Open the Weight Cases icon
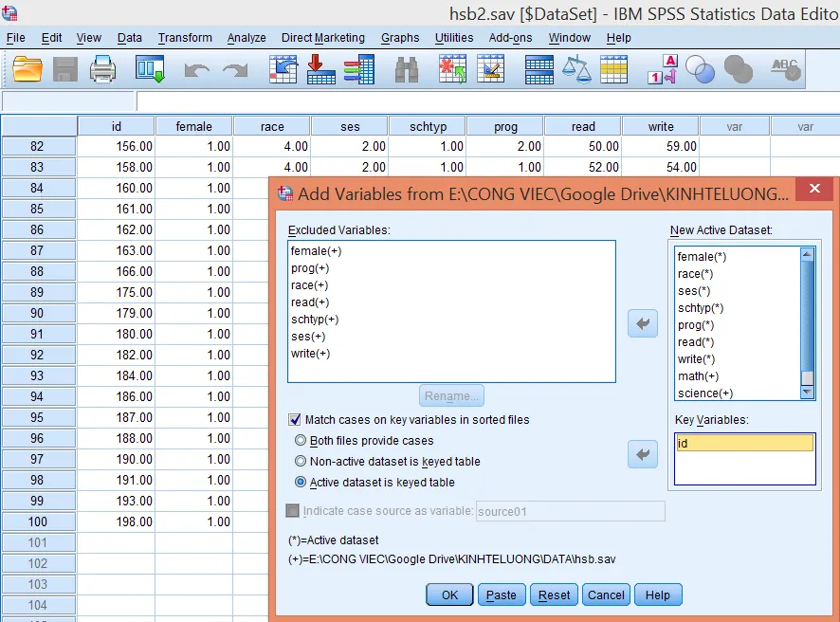The width and height of the screenshot is (840, 622). pos(575,68)
